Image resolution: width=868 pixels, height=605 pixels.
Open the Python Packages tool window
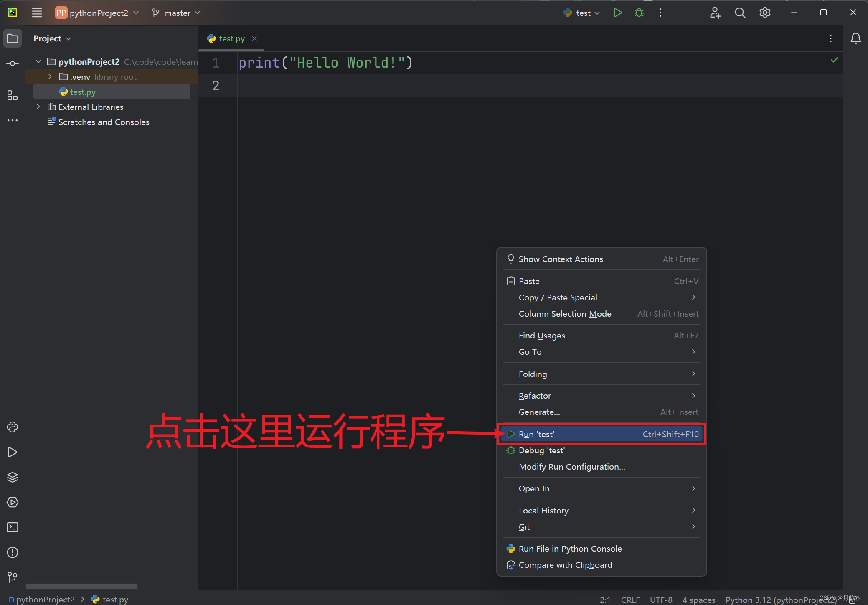click(13, 477)
